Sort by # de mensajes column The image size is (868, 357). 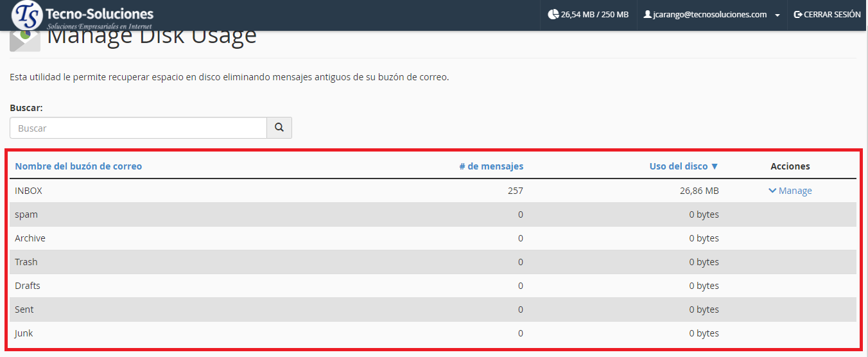491,166
